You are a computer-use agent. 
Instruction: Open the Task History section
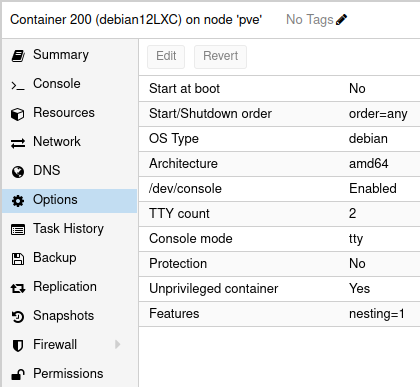(69, 229)
